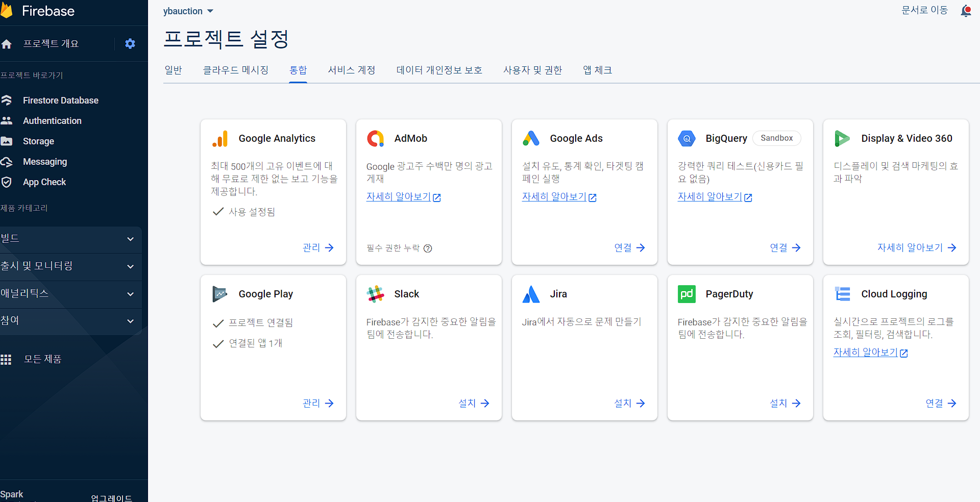Screen dimensions: 980x502
Task: Open the 데이터 개인정보 보호 tab
Action: (439, 70)
